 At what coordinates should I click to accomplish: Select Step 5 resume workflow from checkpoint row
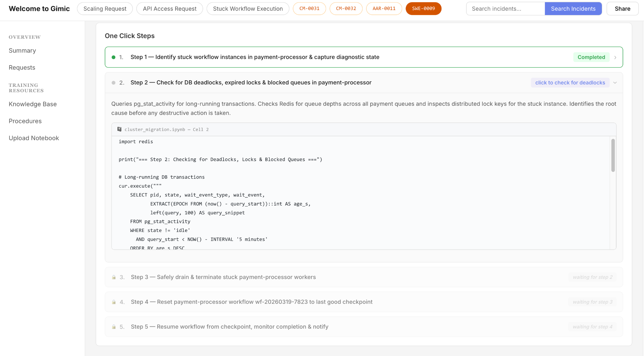[364, 327]
